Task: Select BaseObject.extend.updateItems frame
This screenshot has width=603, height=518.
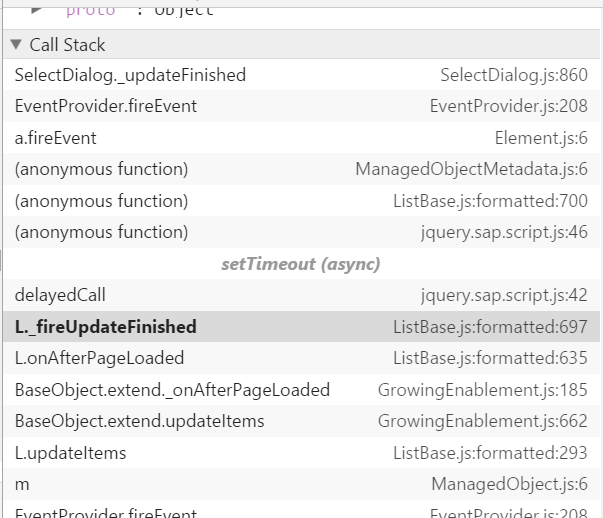Action: point(302,421)
